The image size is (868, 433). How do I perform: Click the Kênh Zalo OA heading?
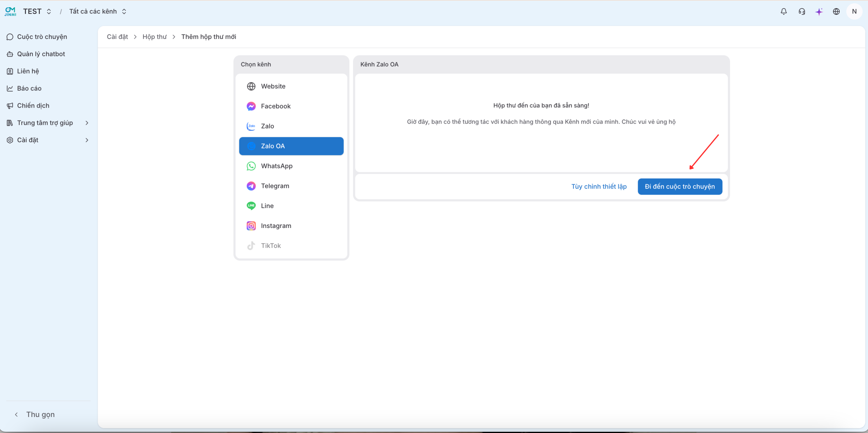379,65
